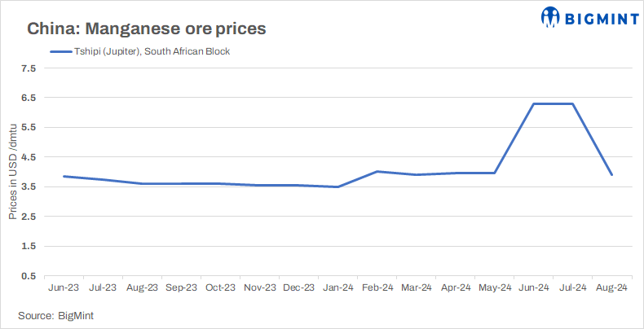Click the Jul-24 x-axis label
The width and height of the screenshot is (644, 329).
[x=573, y=287]
